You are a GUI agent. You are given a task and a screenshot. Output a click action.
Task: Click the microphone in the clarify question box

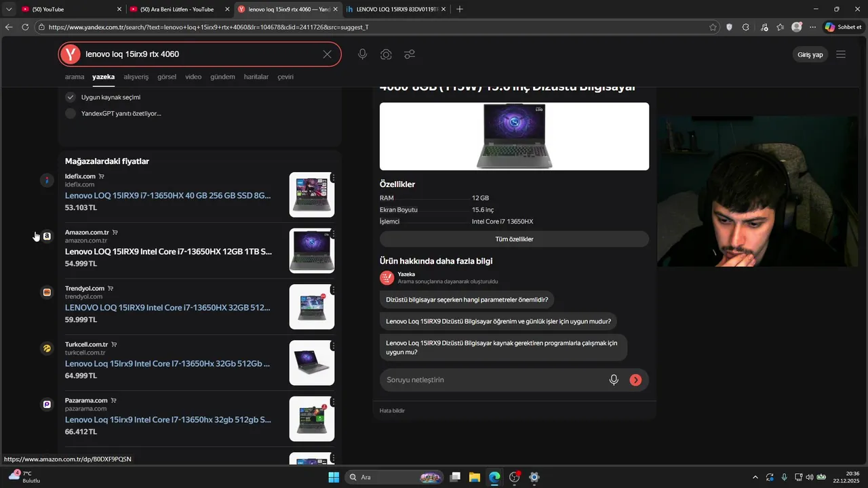point(614,380)
